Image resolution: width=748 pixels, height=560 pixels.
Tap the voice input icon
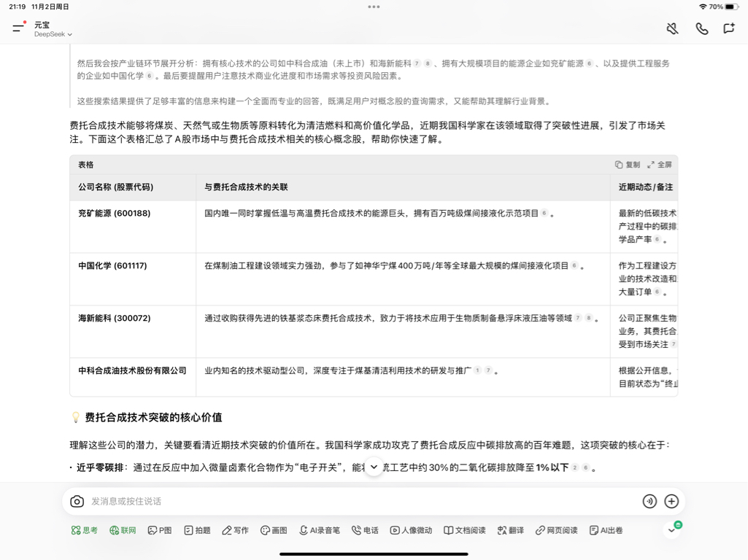(649, 502)
